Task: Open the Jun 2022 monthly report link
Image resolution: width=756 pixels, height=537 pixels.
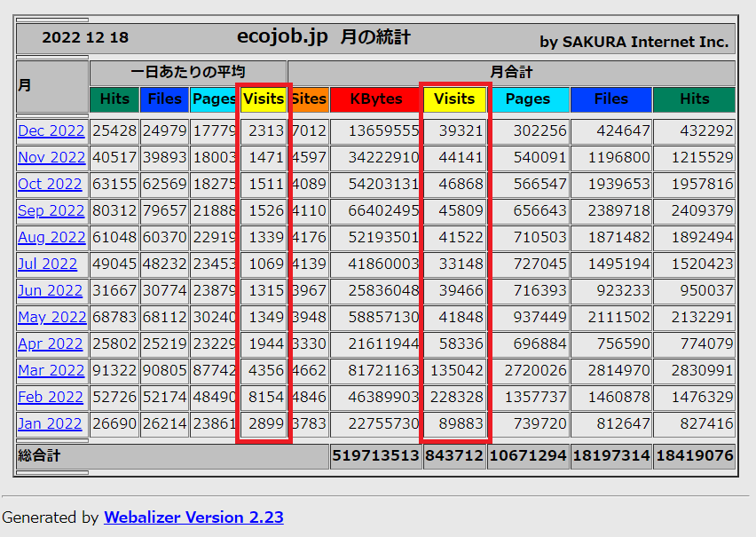Action: 51,290
